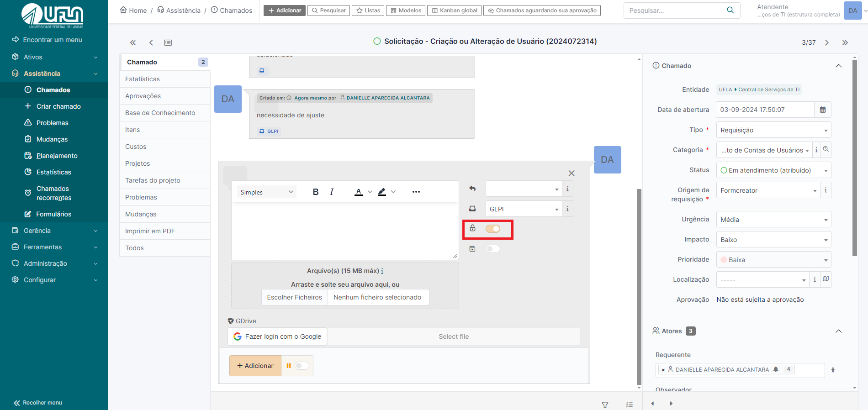Viewport: 868px width, 410px height.
Task: Open Tipo Requisição dropdown
Action: coord(773,130)
